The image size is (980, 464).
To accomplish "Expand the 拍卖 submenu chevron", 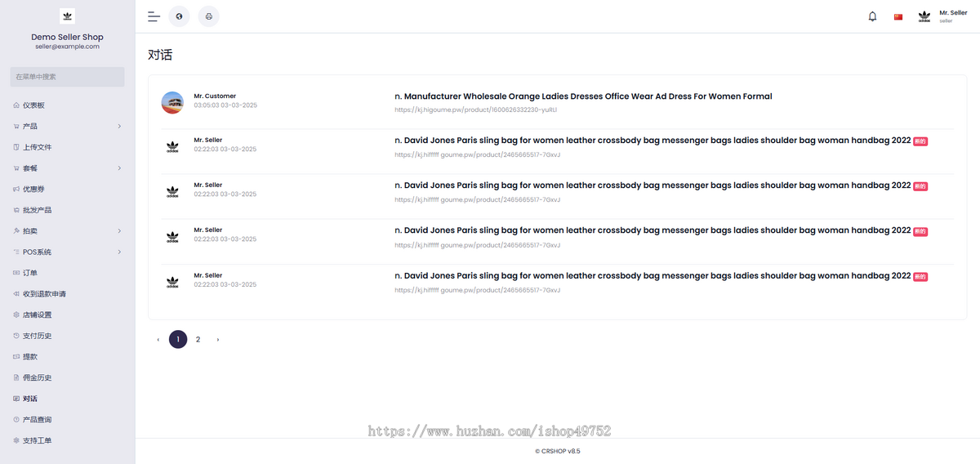I will 119,231.
